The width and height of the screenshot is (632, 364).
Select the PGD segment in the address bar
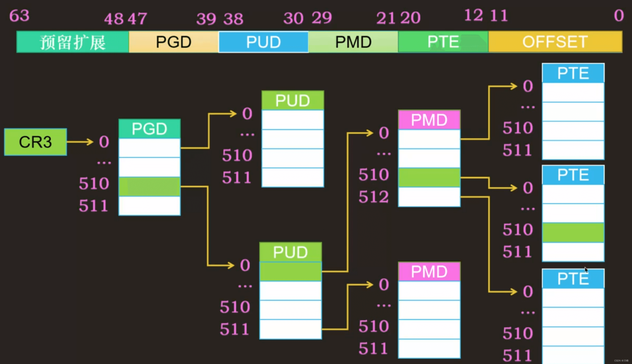pos(174,42)
